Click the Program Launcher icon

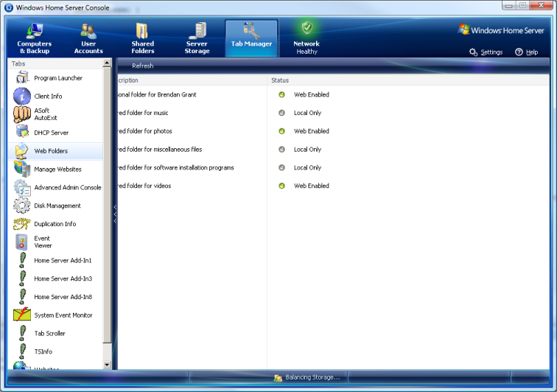(x=22, y=77)
